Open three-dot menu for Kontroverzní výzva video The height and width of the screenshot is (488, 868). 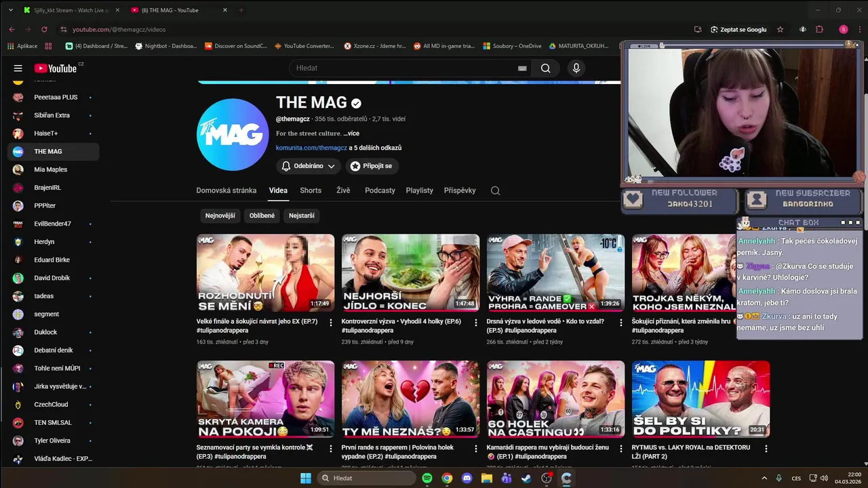pos(475,323)
